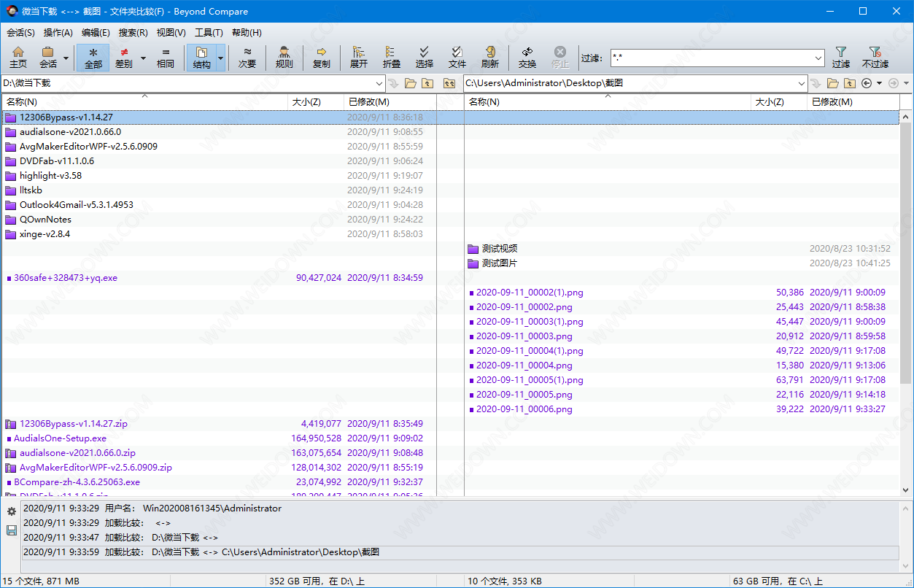The height and width of the screenshot is (588, 914).
Task: Select the DVDFab-v11.1.0.6 folder
Action: pos(57,161)
